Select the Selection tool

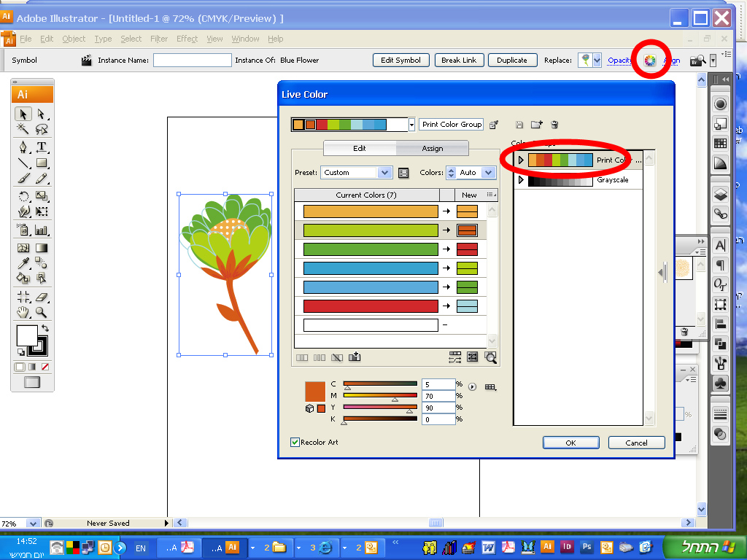pos(23,114)
